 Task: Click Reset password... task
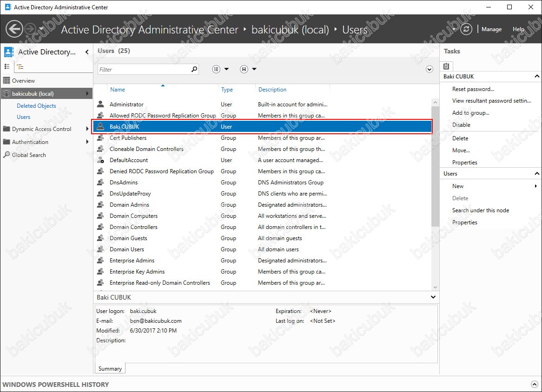[x=473, y=89]
